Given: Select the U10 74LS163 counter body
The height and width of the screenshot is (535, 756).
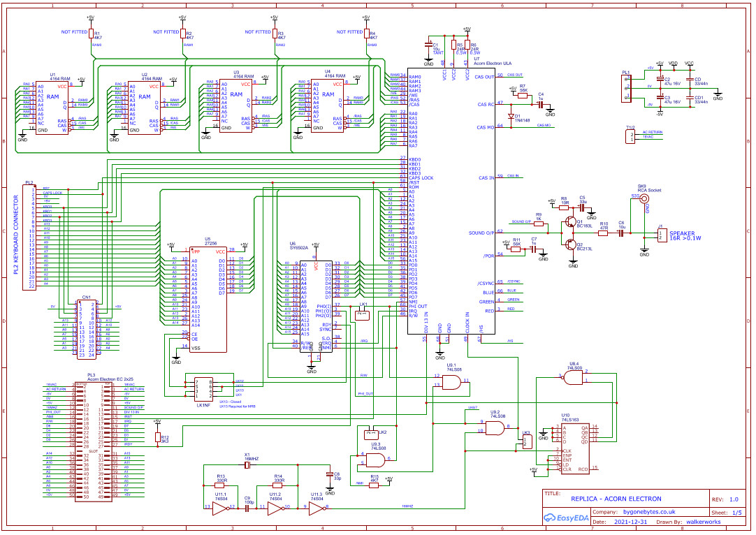Looking at the screenshot, I should 575,448.
